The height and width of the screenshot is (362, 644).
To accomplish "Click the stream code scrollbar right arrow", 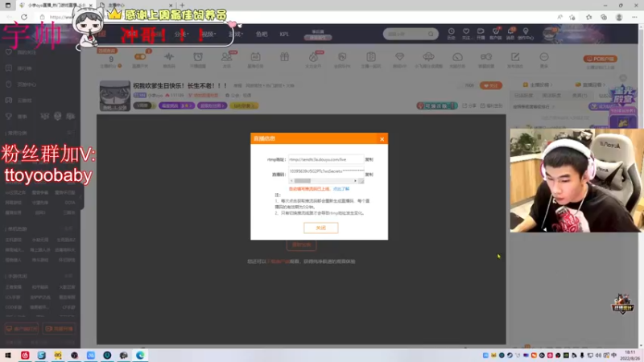I will (355, 181).
